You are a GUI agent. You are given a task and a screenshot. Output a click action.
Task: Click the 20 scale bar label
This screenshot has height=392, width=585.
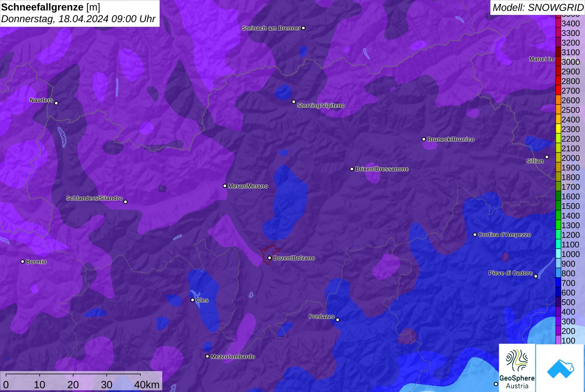click(x=73, y=384)
